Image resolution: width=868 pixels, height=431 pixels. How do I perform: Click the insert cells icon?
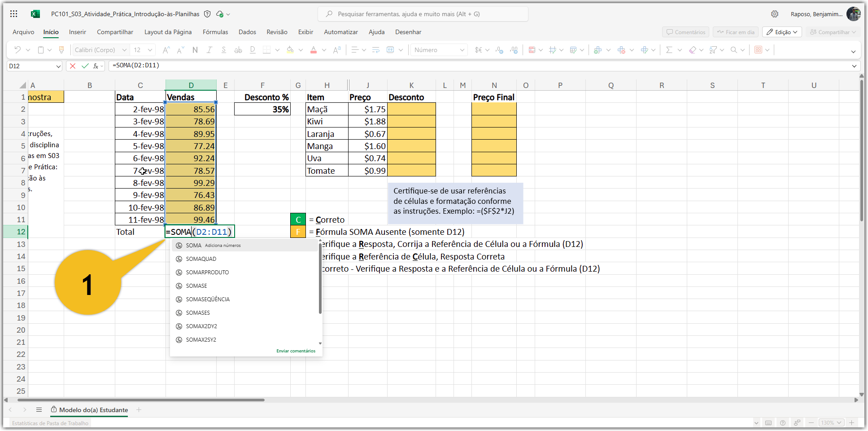(x=598, y=50)
